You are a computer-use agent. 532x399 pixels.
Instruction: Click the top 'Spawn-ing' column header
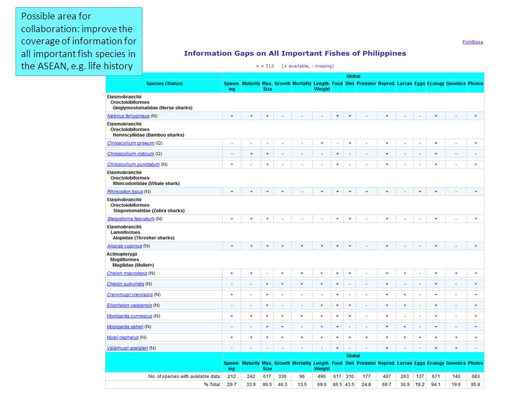pos(232,86)
